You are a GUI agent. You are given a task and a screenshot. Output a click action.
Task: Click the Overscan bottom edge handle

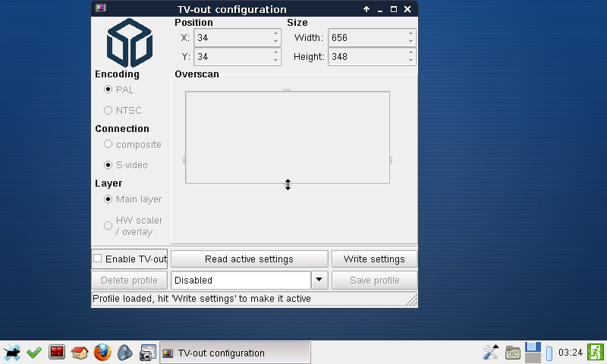click(288, 183)
